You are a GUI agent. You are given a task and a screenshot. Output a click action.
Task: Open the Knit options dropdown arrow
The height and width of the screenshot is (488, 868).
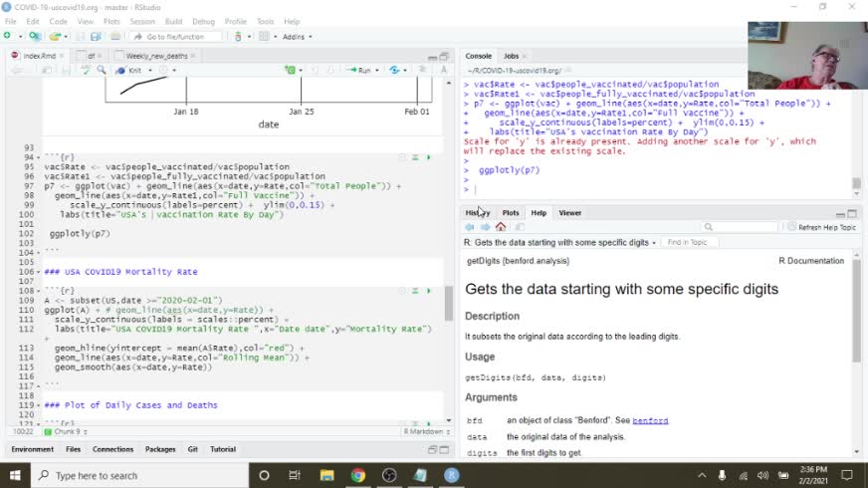pos(150,71)
